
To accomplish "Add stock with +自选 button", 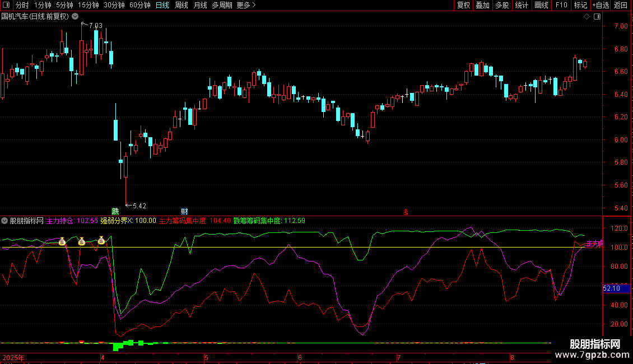I will (601, 5).
